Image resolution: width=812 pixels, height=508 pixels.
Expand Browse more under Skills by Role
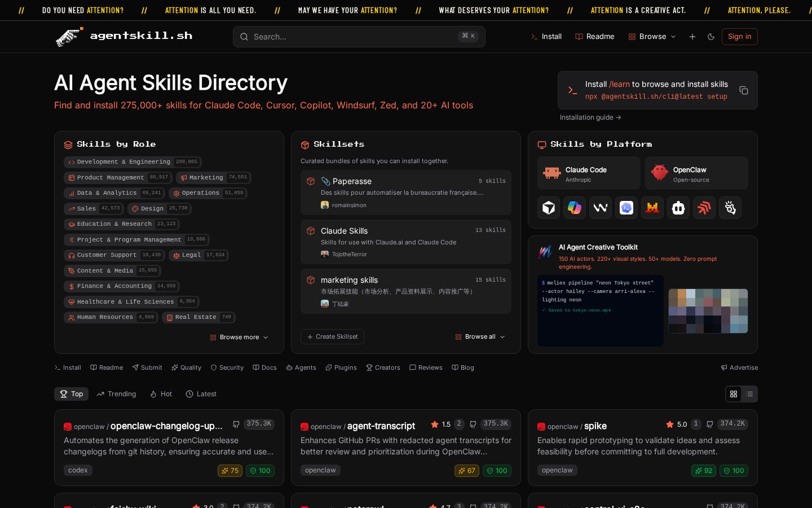(x=239, y=338)
